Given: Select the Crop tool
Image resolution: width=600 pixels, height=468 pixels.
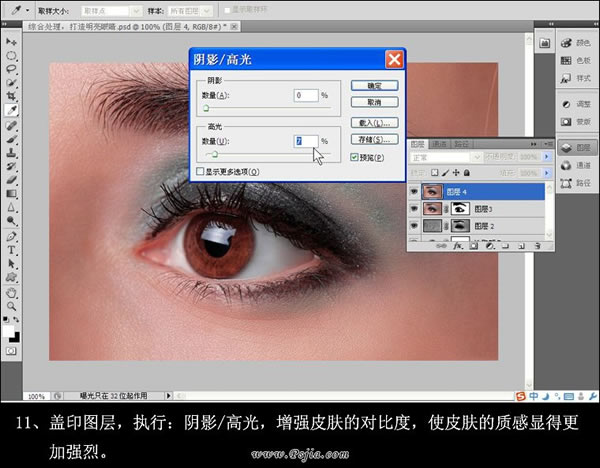Looking at the screenshot, I should point(11,96).
